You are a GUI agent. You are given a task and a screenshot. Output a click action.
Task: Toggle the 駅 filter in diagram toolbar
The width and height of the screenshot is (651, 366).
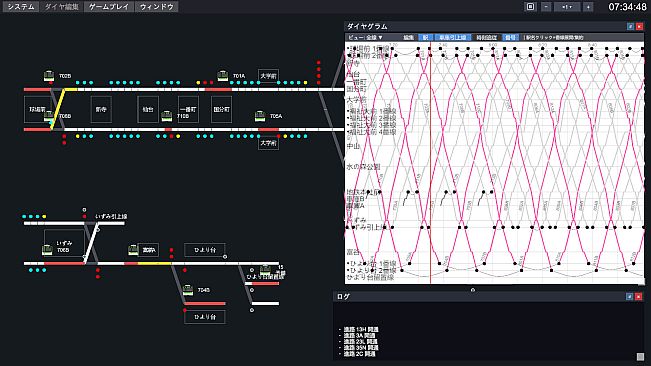pos(425,37)
